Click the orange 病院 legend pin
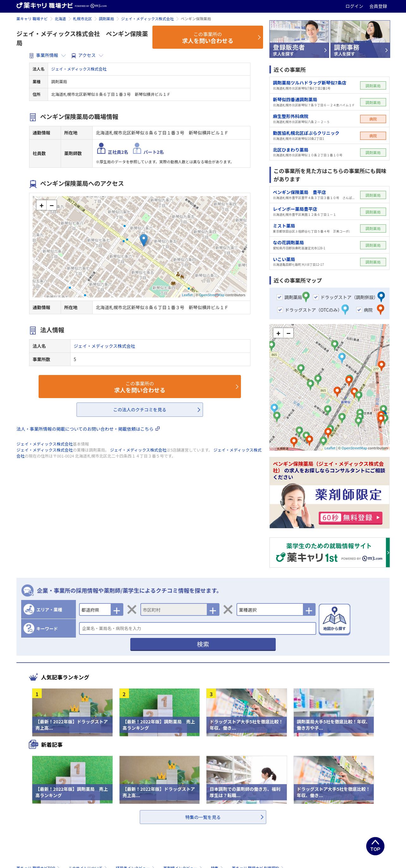The image size is (406, 868). click(x=380, y=309)
